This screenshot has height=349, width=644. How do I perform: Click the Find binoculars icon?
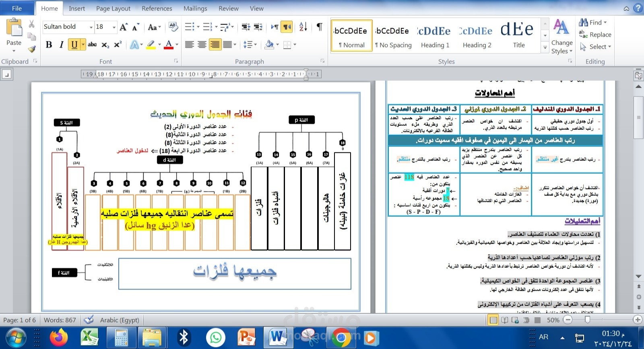coord(583,23)
